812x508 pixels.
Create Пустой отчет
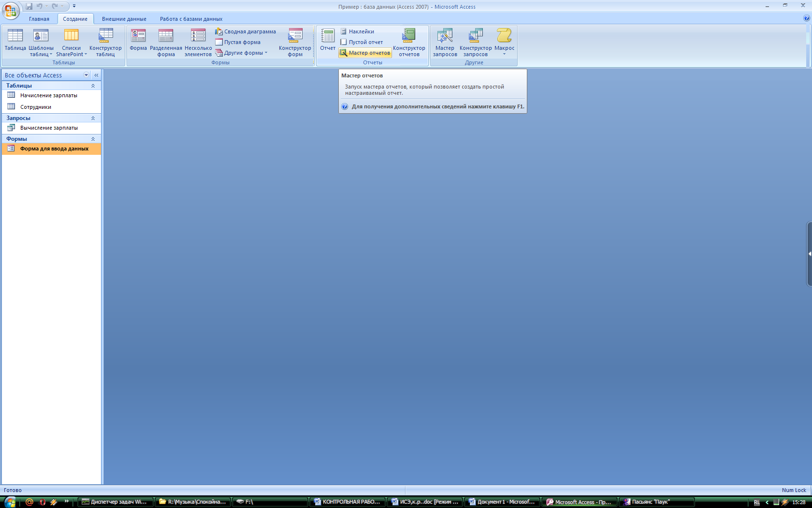tap(361, 42)
